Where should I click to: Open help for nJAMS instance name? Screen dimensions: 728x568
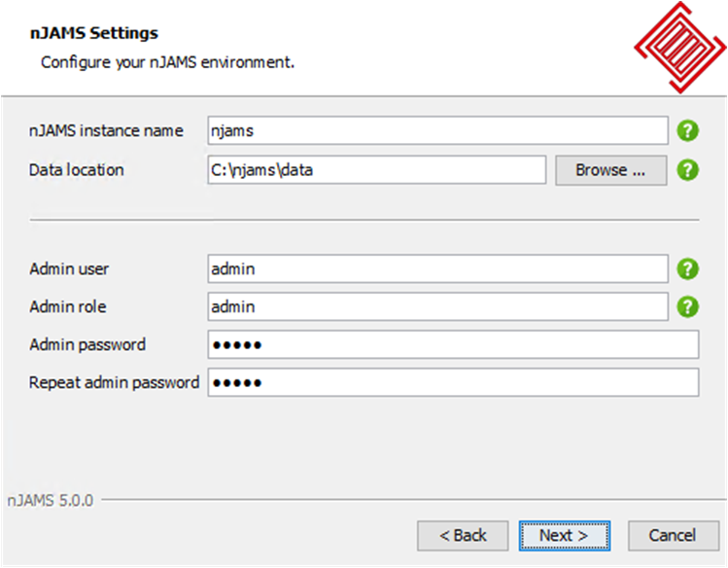point(687,130)
